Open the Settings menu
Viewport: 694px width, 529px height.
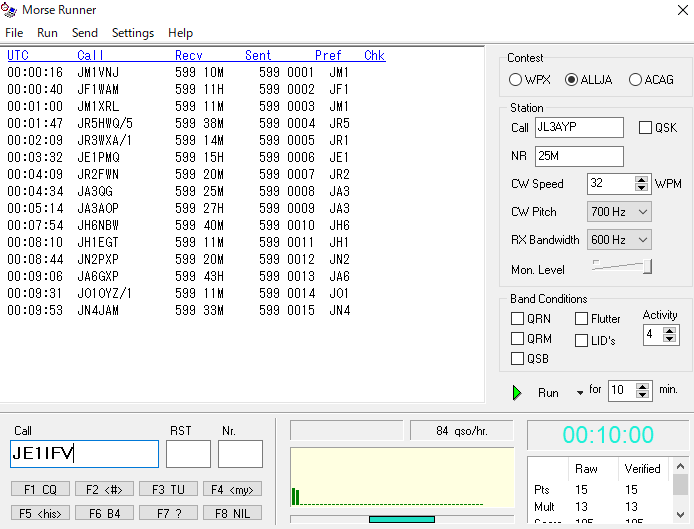(133, 33)
